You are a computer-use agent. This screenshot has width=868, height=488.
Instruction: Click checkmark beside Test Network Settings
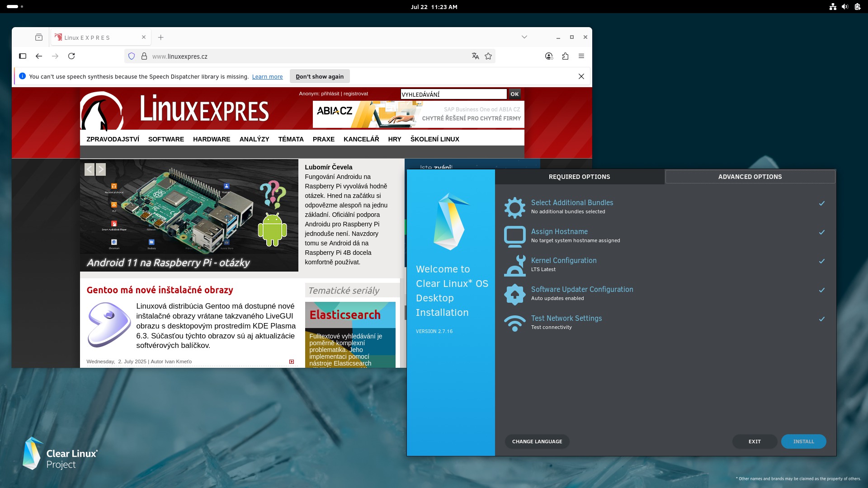point(821,319)
